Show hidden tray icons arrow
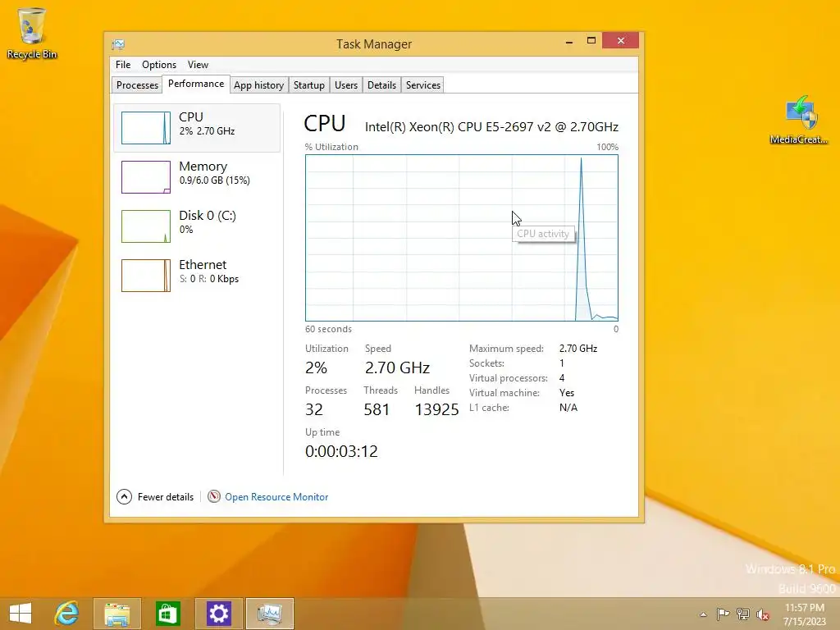This screenshot has width=840, height=630. [x=703, y=614]
